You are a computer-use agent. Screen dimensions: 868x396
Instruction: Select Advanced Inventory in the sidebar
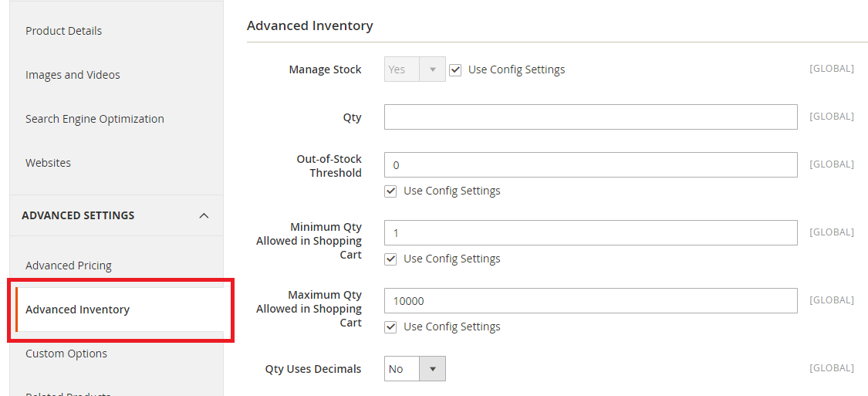click(77, 310)
